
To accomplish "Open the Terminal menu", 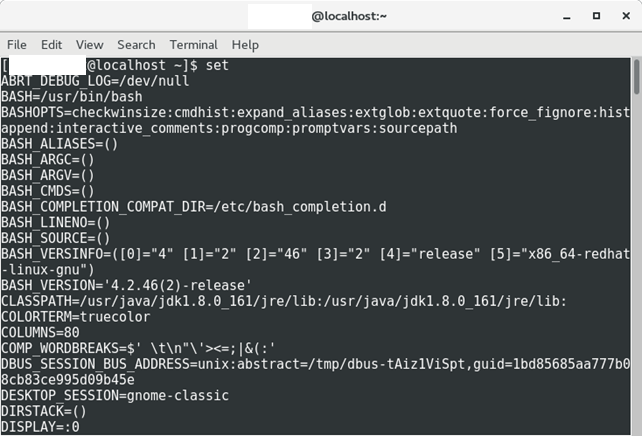I will [194, 45].
